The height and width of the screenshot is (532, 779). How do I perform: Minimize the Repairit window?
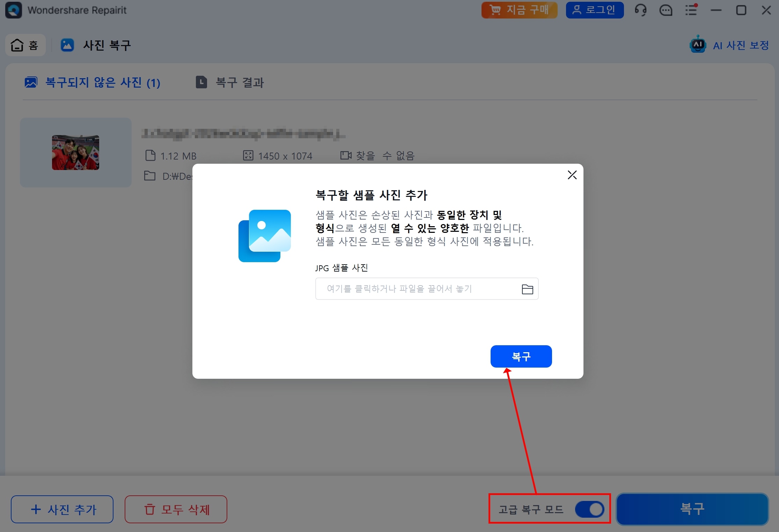coord(716,10)
